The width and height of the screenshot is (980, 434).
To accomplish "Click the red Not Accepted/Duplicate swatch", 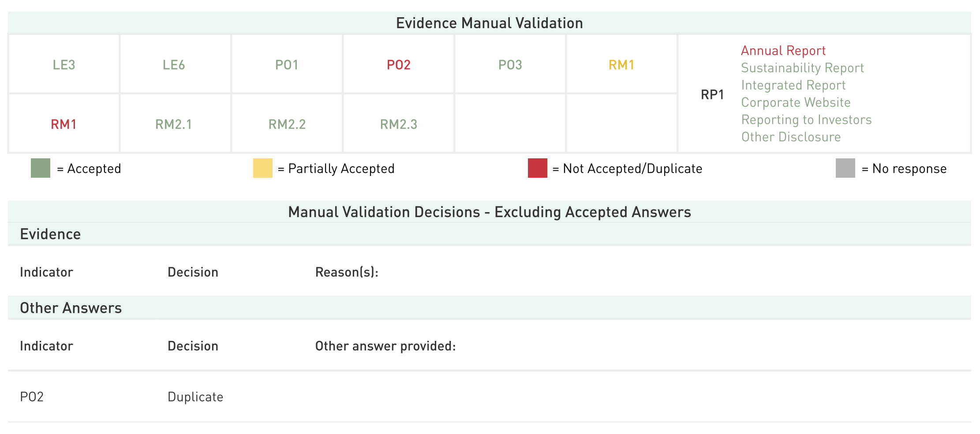I will click(x=537, y=168).
